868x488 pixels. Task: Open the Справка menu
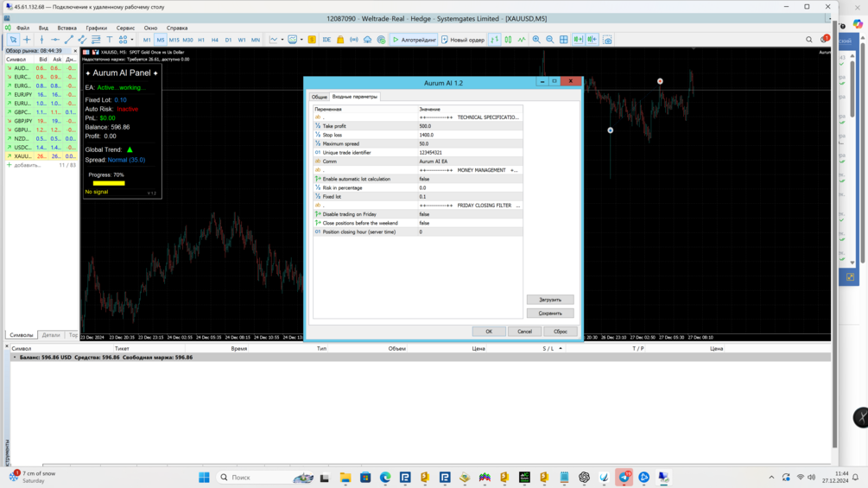click(177, 28)
